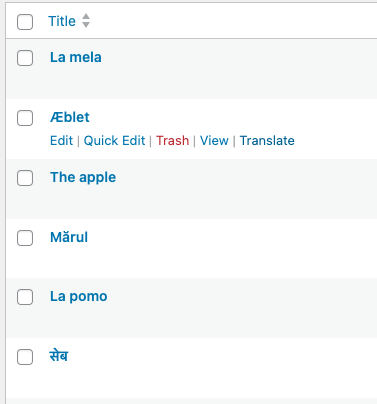Check the box for the सेब post
This screenshot has height=404, width=377.
coord(25,357)
